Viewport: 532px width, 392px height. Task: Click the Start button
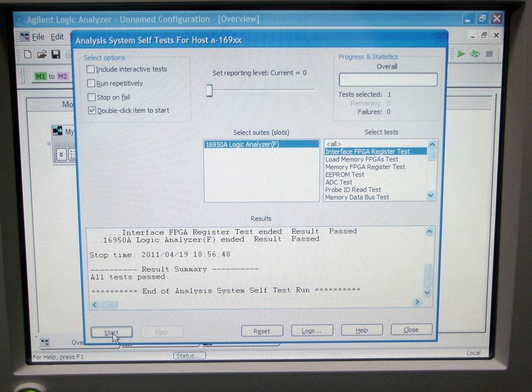click(112, 333)
